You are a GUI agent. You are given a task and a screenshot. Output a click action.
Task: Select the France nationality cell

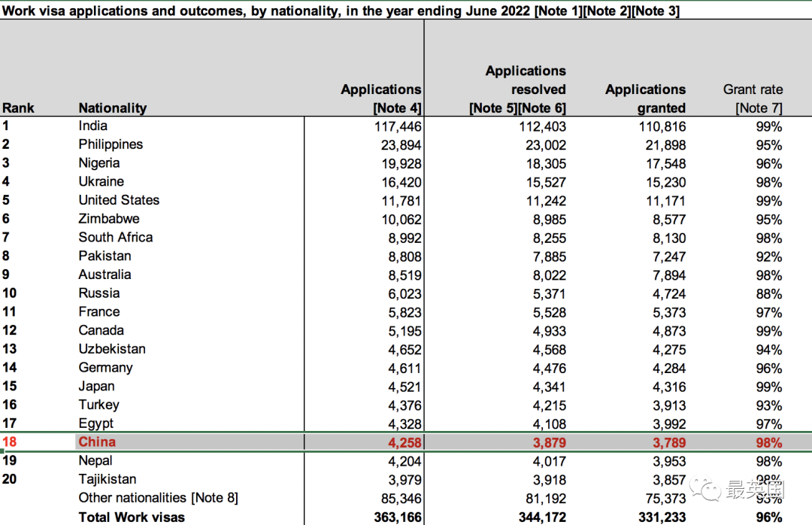tap(99, 312)
